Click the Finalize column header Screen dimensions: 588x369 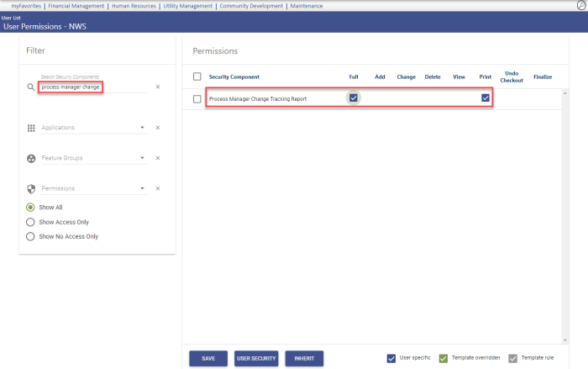[543, 77]
